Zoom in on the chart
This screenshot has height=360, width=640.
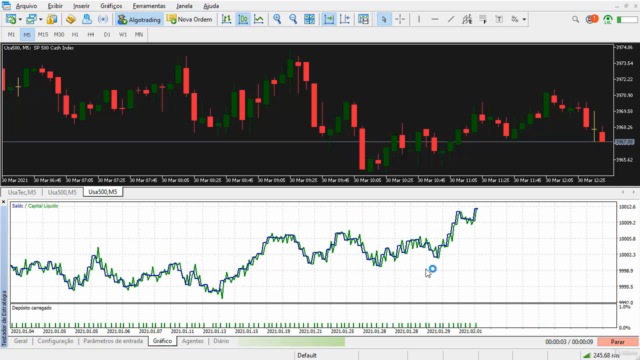(x=277, y=19)
